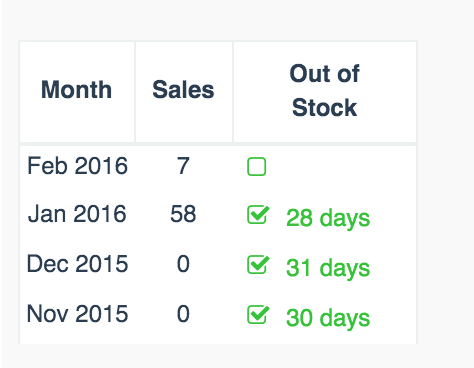Click the Dec 2015 sales value 0
The image size is (474, 368).
(183, 264)
